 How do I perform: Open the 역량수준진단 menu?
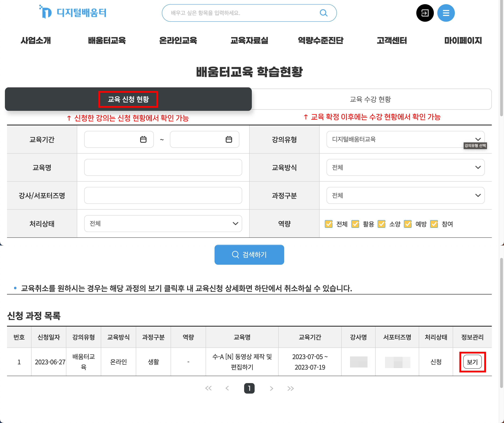coord(321,40)
